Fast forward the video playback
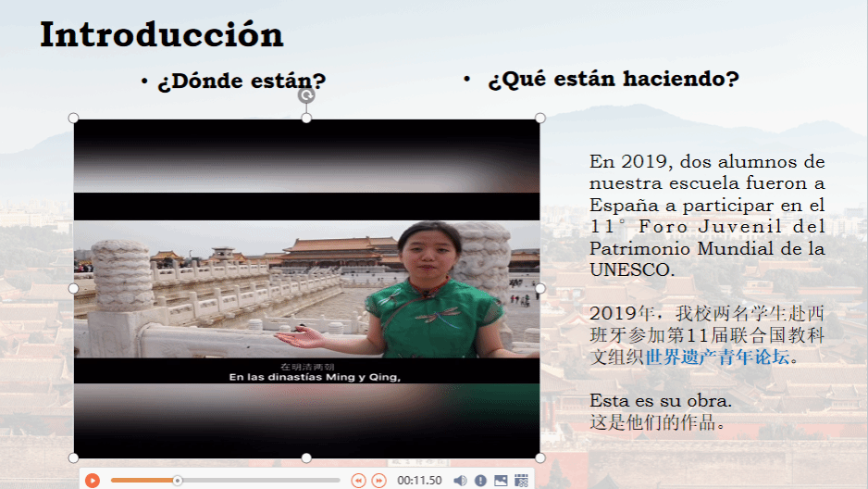 (378, 481)
